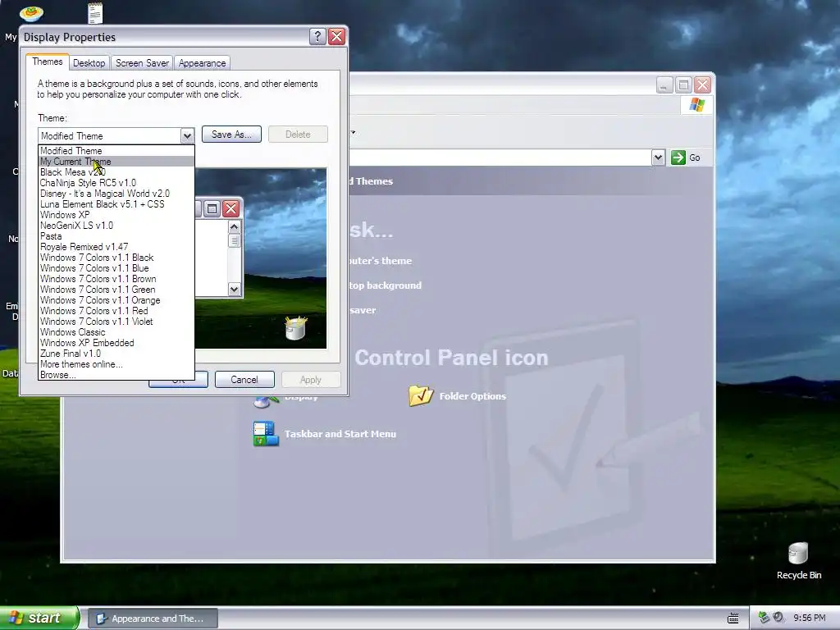
Task: Click Cancel in Display Properties
Action: pyautogui.click(x=244, y=380)
